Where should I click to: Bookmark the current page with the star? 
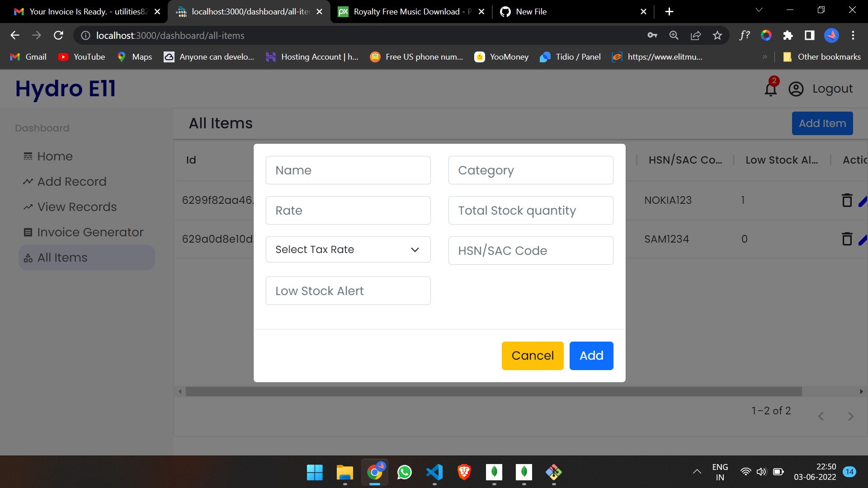coord(717,35)
